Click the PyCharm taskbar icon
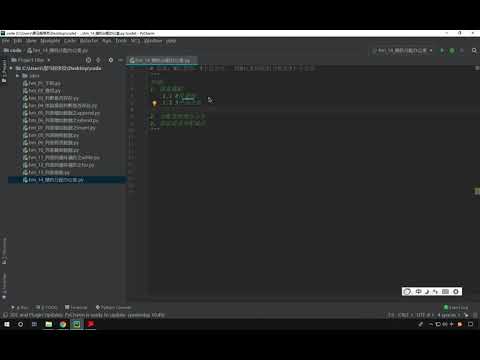Viewport: 480px width, 360px height. pos(77,324)
